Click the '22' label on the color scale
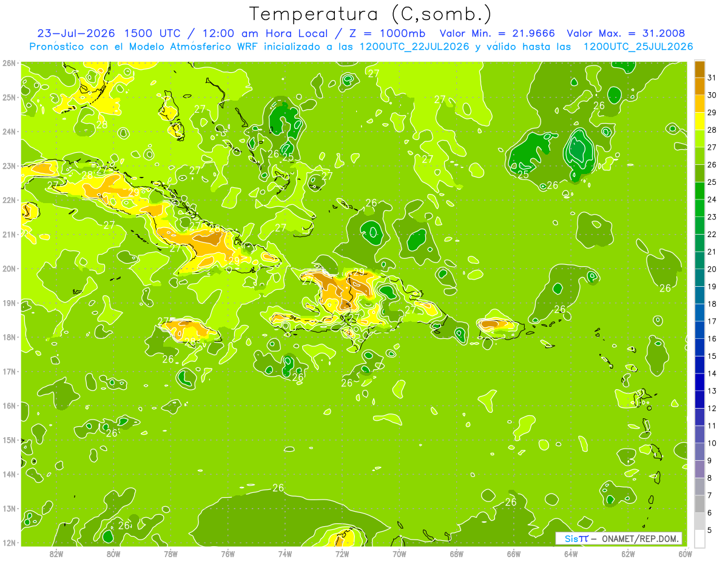The image size is (728, 562). [x=712, y=235]
